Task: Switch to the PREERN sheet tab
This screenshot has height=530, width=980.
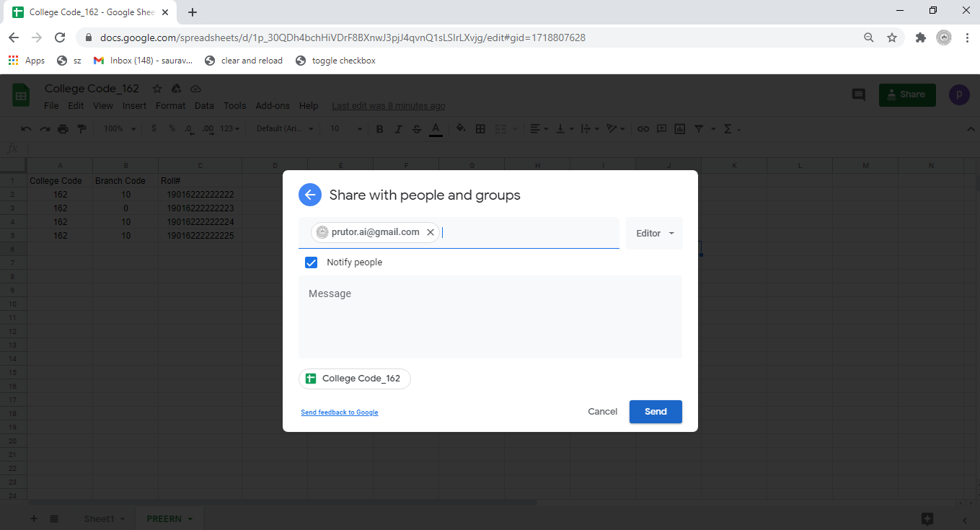Action: (x=164, y=518)
